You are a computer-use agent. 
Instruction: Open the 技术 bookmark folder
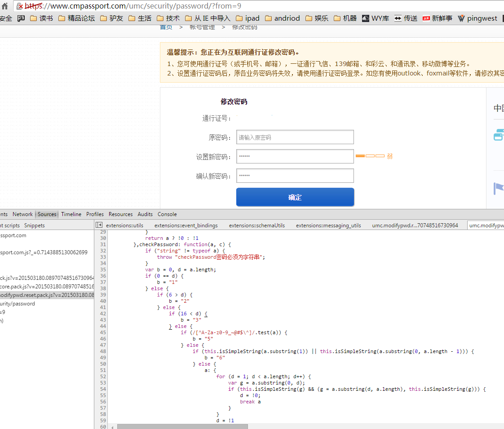point(168,18)
